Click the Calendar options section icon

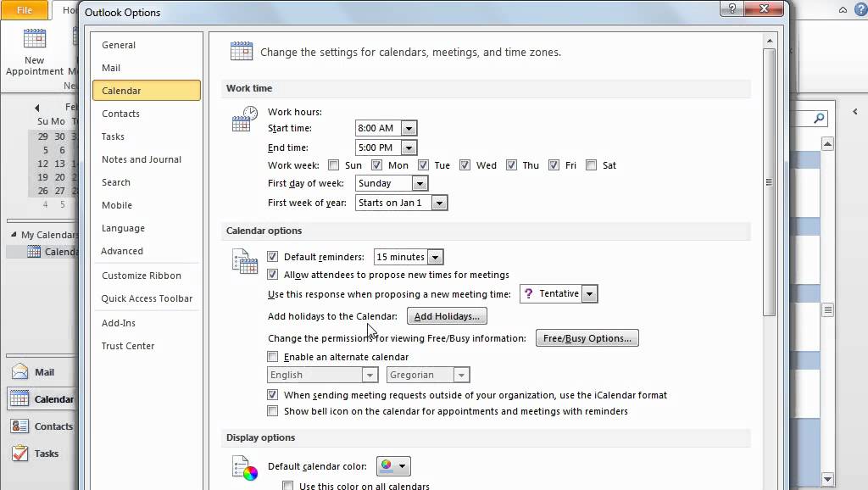click(x=245, y=261)
